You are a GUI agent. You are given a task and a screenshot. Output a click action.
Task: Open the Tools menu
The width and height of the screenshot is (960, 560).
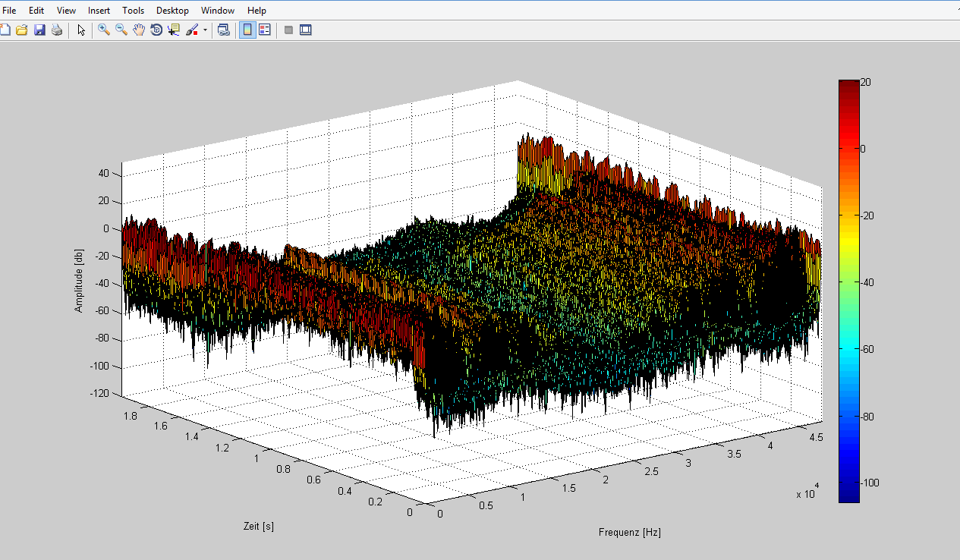[133, 11]
